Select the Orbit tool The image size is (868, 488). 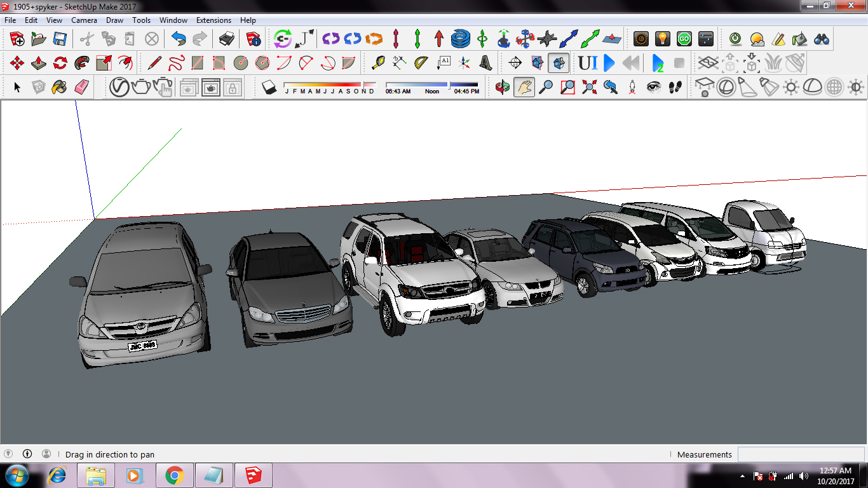[x=503, y=87]
